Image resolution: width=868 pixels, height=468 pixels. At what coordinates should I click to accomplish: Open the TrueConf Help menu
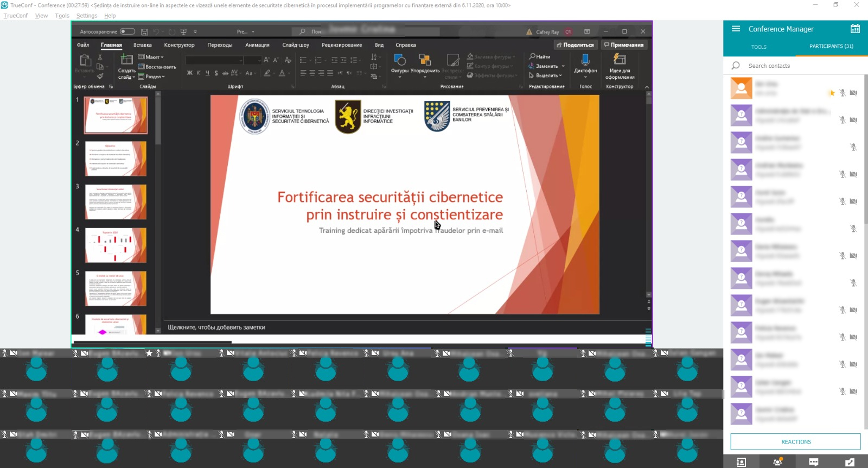pyautogui.click(x=110, y=16)
